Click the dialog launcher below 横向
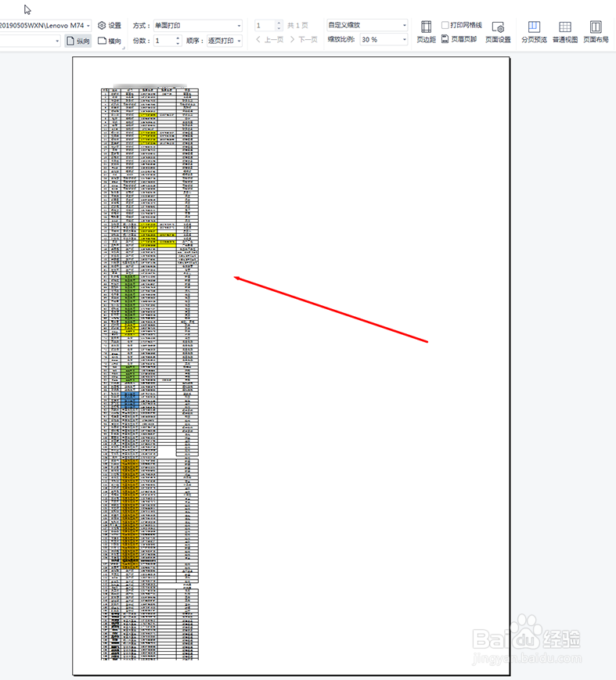The width and height of the screenshot is (616, 680). click(124, 49)
